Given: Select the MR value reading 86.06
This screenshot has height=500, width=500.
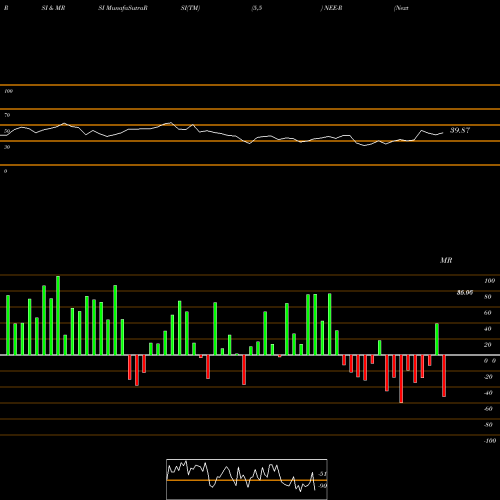Looking at the screenshot, I should 465,293.
